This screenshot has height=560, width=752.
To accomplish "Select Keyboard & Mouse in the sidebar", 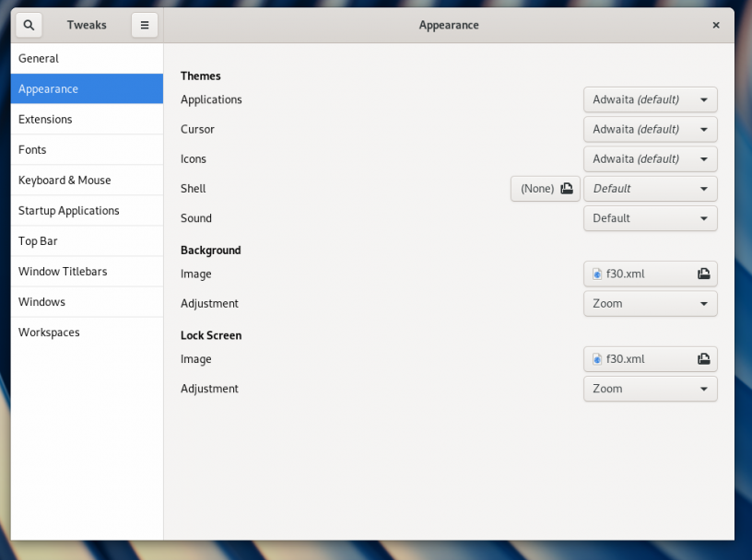I will [x=87, y=180].
